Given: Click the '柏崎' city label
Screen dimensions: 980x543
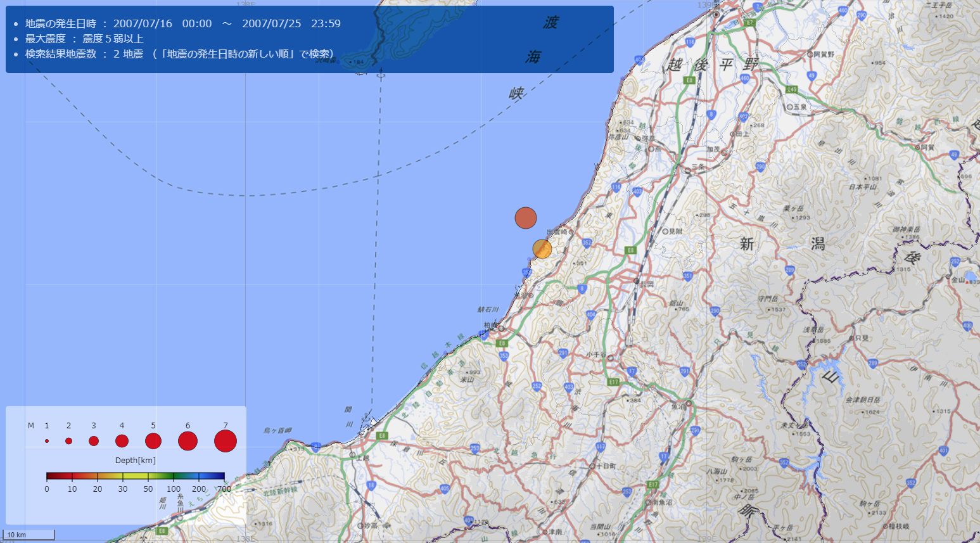Looking at the screenshot, I should [x=491, y=325].
